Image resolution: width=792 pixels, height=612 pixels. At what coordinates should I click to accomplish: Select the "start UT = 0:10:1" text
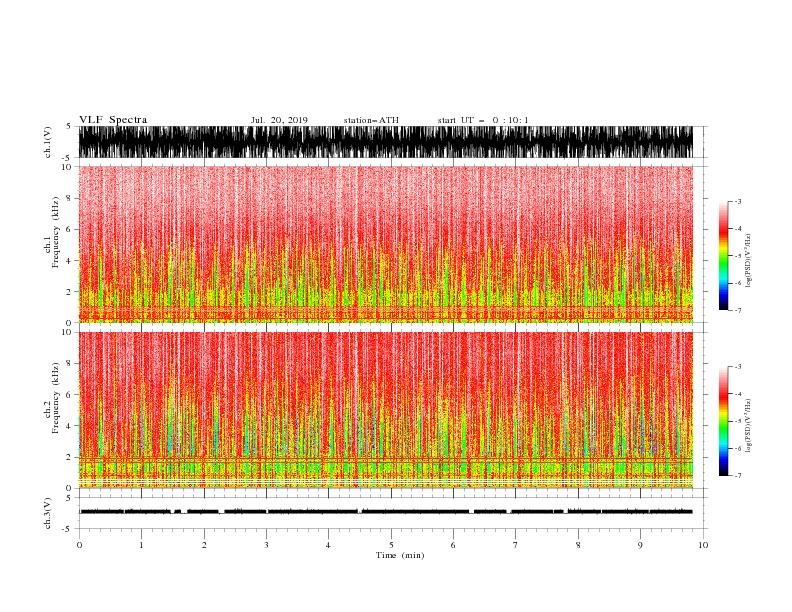tap(483, 120)
